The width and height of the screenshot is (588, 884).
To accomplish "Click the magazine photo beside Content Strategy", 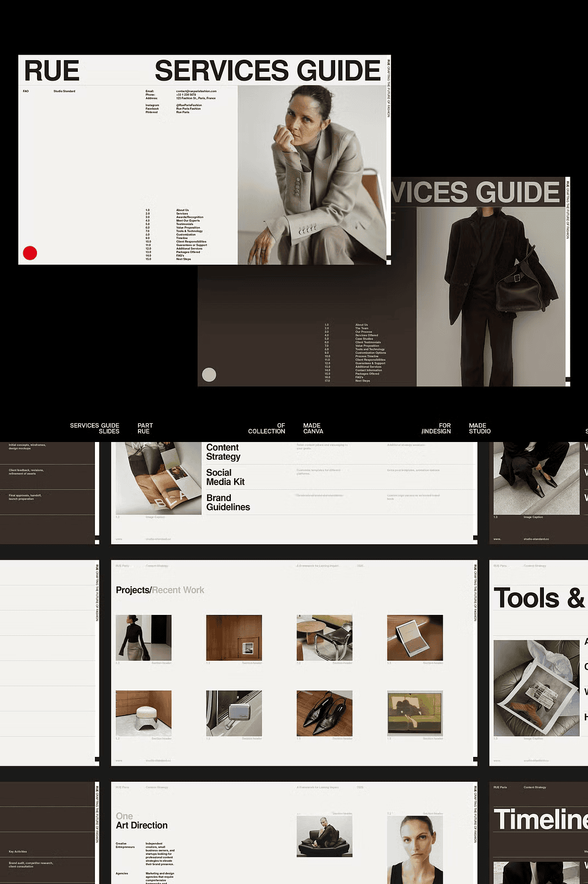I will pyautogui.click(x=158, y=478).
